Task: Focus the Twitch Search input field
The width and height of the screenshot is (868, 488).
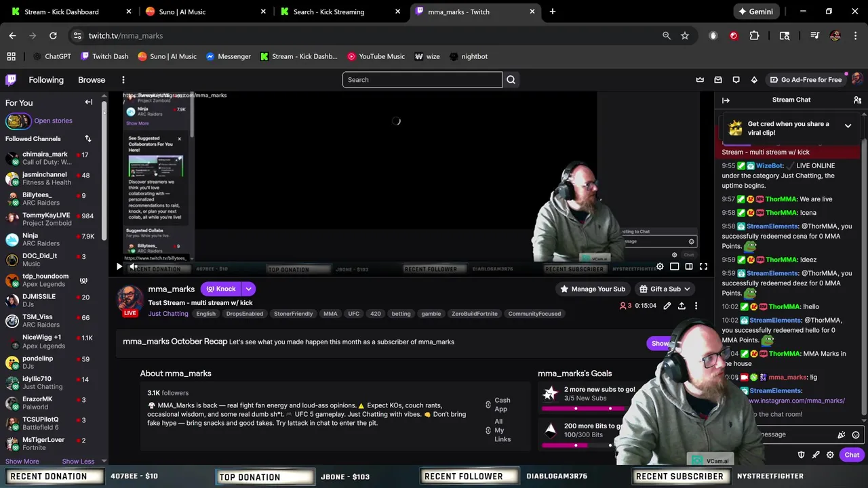Action: pos(422,80)
